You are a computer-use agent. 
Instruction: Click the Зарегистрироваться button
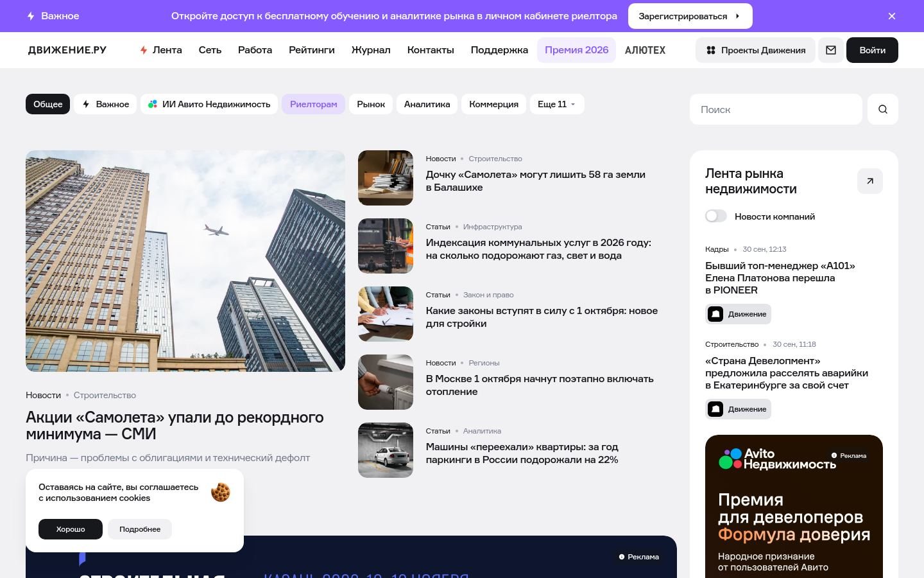pyautogui.click(x=690, y=16)
